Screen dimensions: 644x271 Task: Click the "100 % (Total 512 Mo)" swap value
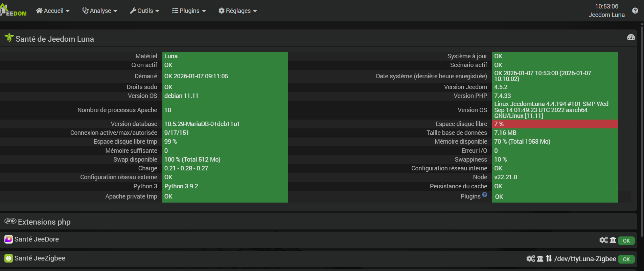click(192, 160)
